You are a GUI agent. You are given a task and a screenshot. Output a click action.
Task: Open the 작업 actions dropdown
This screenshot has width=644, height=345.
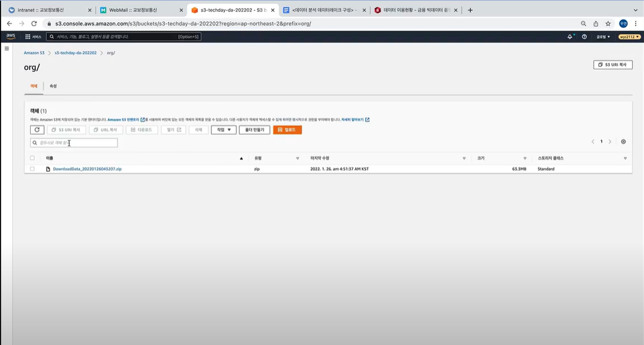[223, 130]
